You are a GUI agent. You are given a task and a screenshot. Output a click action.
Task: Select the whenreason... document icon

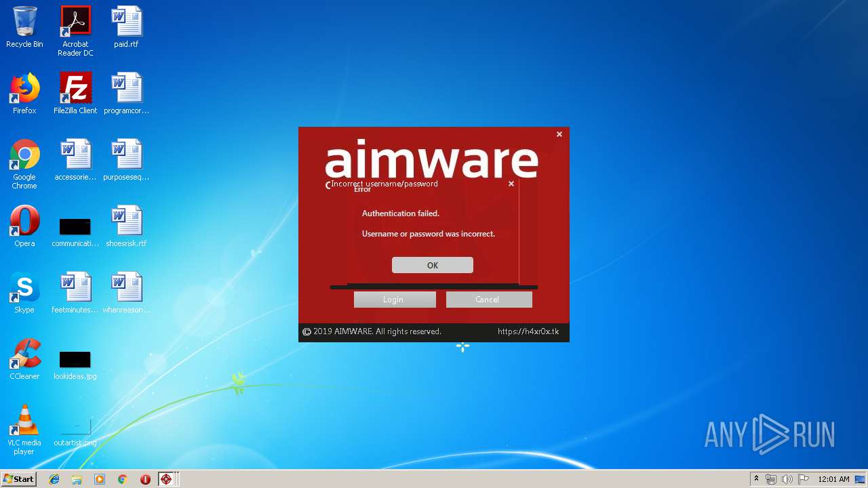(126, 293)
